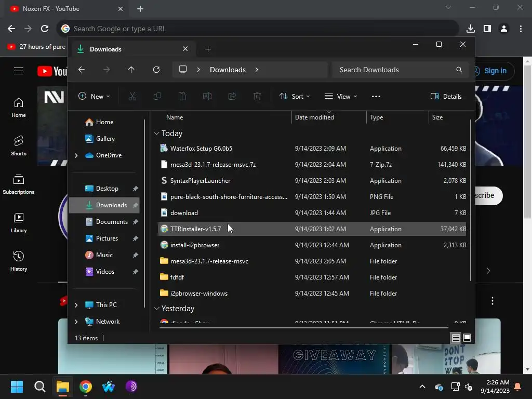Show hidden system tray icons
Screen dimensions: 532x399
(422, 387)
